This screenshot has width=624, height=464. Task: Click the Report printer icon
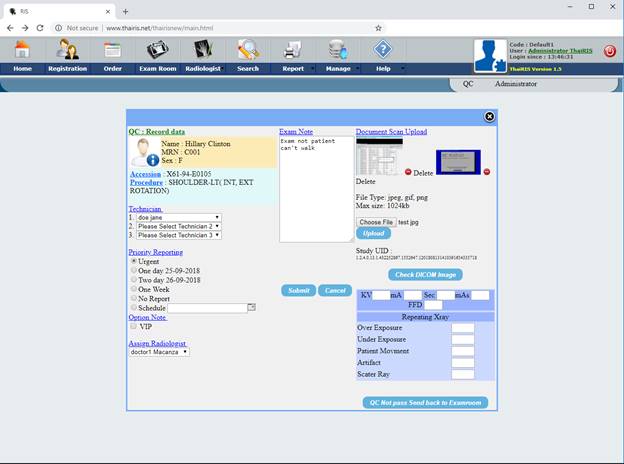[292, 49]
